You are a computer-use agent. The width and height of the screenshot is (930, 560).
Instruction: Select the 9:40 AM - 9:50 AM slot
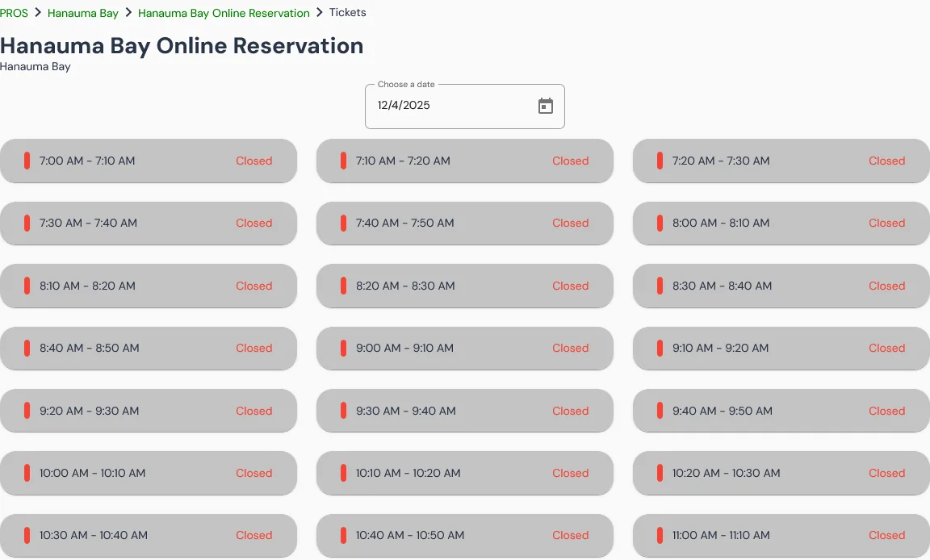[781, 411]
